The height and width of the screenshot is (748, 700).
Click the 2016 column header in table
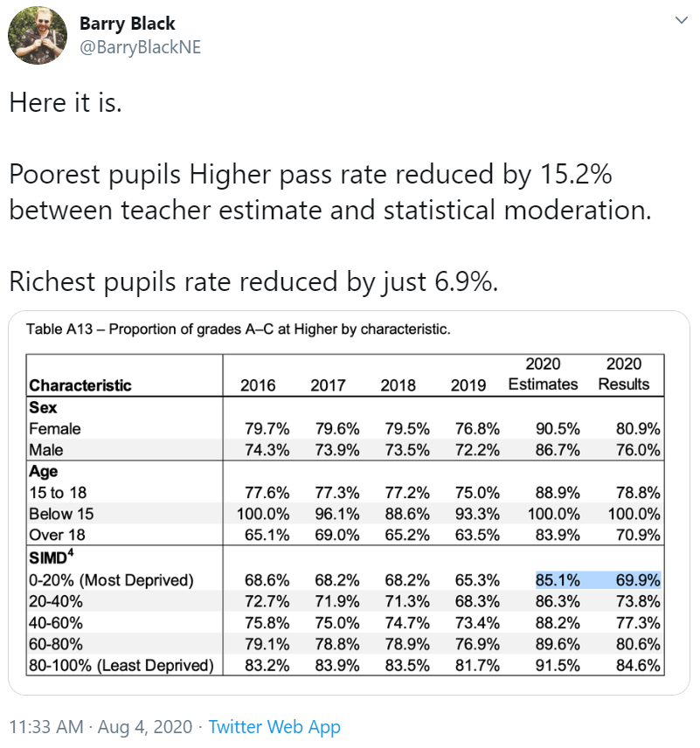258,385
